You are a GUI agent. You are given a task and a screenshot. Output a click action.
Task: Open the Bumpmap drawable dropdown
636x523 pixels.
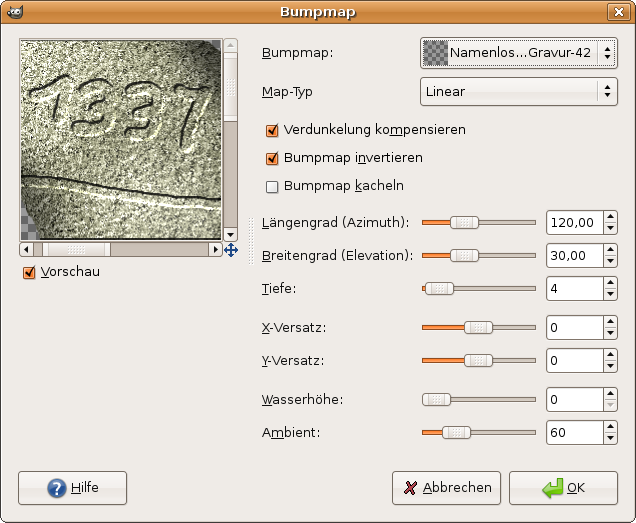click(x=519, y=53)
